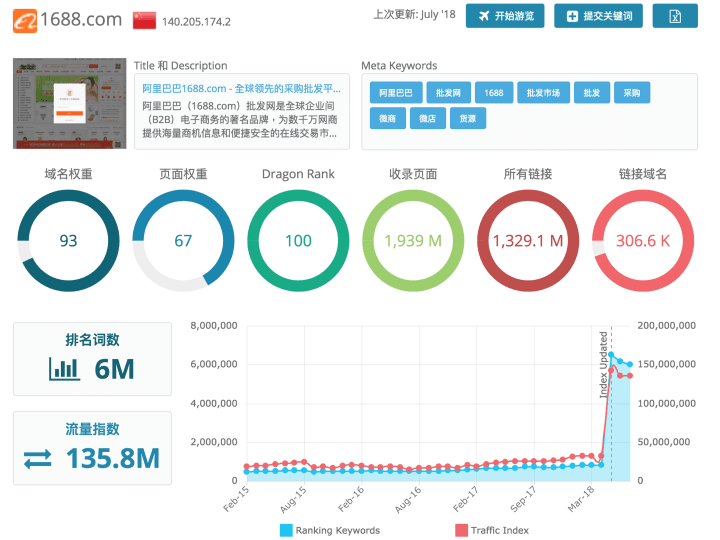Image resolution: width=720 pixels, height=540 pixels.
Task: Click the 提交关键词 button
Action: coord(598,16)
